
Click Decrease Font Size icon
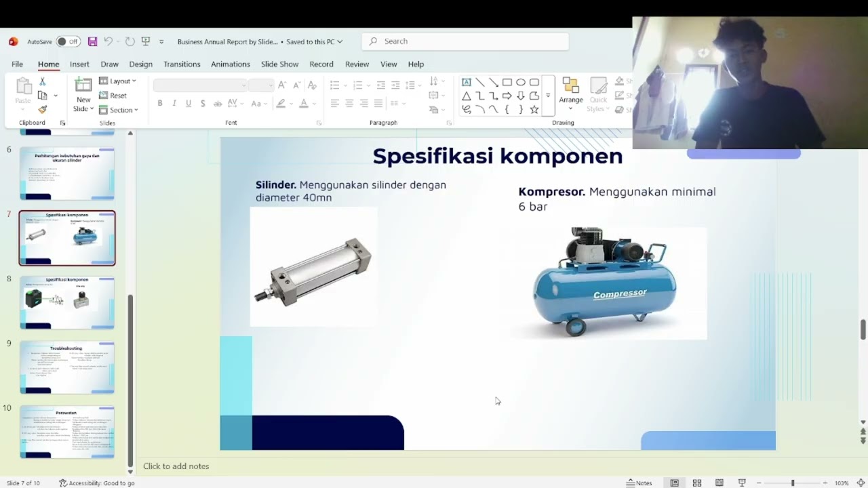296,85
